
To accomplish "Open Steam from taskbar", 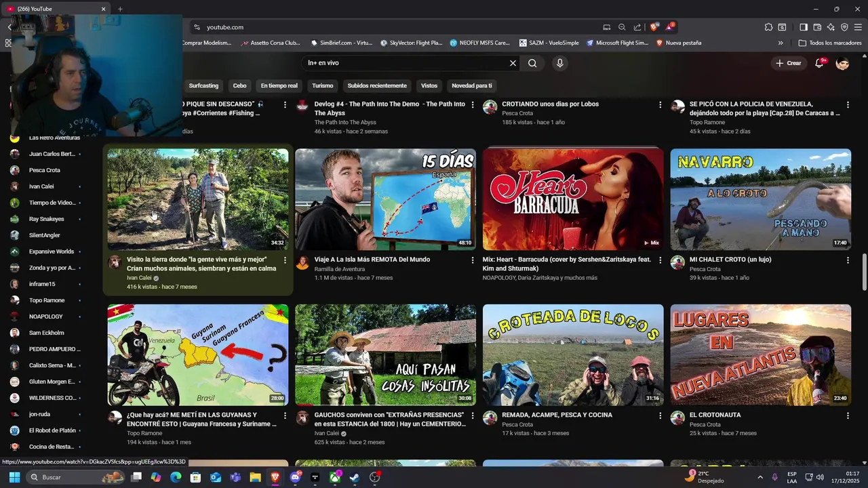I will point(355,477).
